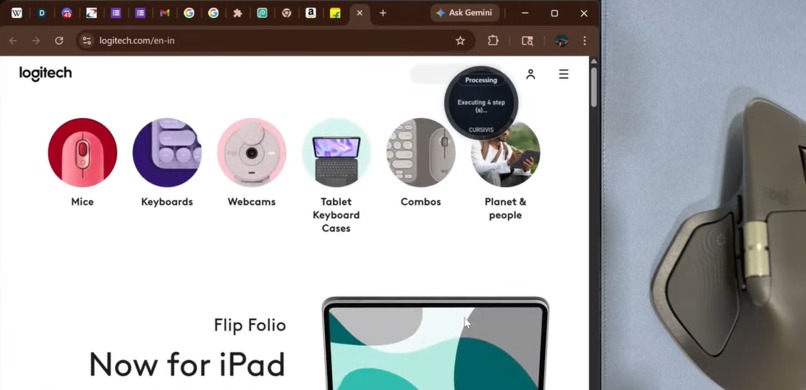806x390 pixels.
Task: Click the Logitech logo
Action: coord(45,74)
